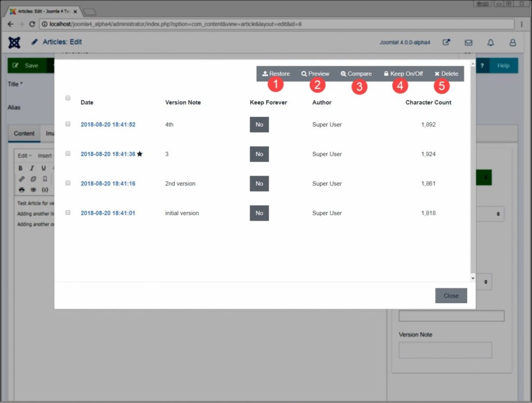Screen dimensions: 532x403
Task: Check the box for 2018-08-20 18:41:52 version
Action: click(68, 124)
